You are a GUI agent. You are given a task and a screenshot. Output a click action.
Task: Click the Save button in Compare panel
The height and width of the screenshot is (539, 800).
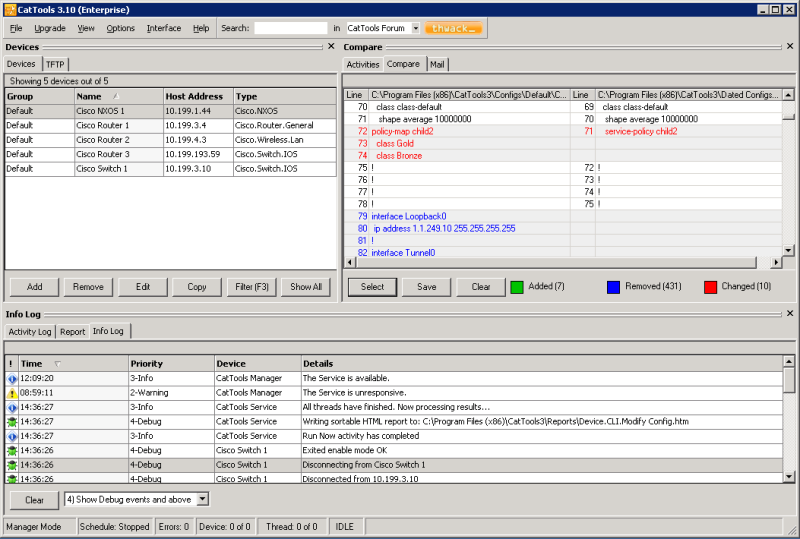click(427, 287)
